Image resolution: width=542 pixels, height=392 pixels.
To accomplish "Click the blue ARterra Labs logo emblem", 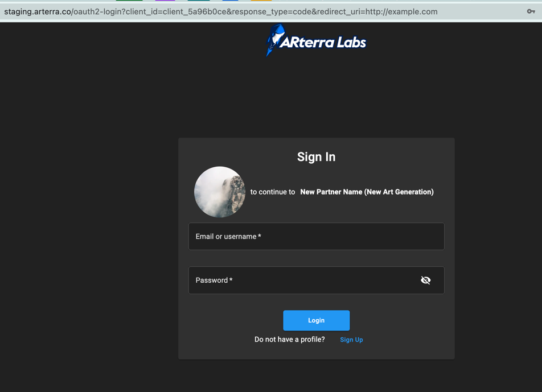I will pyautogui.click(x=274, y=40).
